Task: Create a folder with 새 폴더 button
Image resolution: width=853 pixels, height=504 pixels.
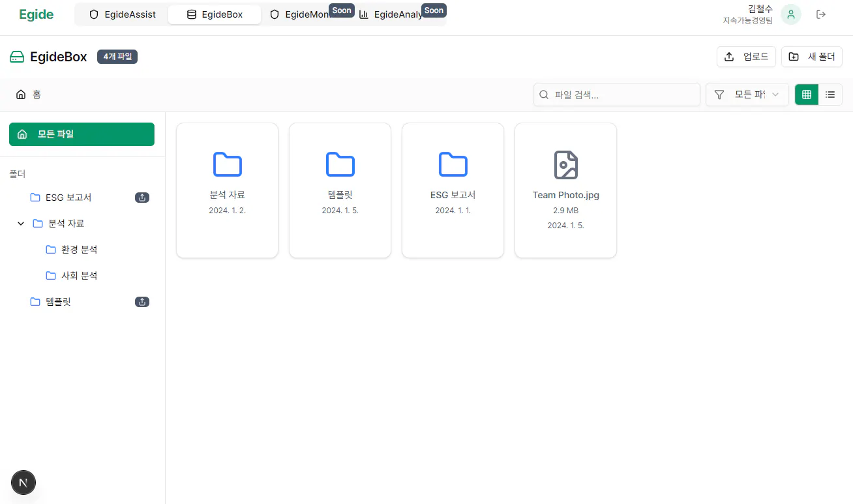Action: click(812, 57)
